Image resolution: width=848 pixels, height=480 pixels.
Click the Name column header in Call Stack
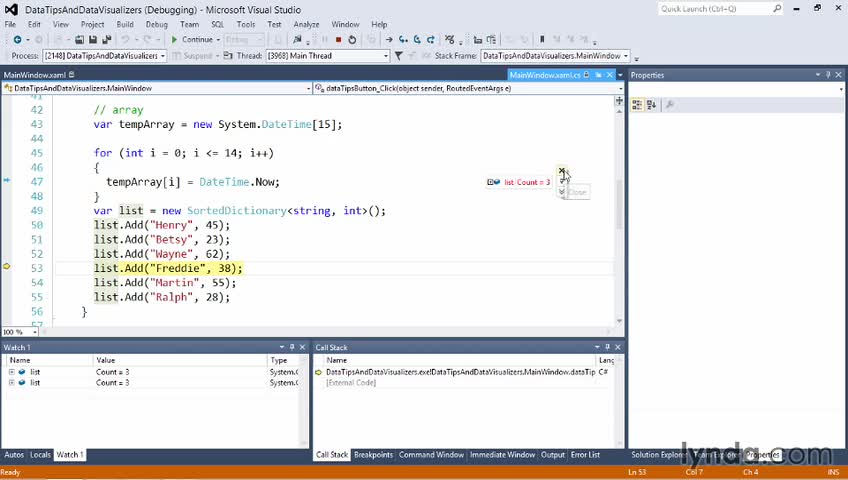click(460, 360)
